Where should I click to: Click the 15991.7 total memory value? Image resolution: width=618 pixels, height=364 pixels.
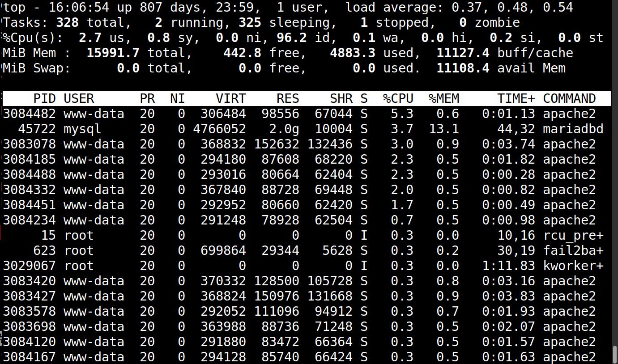point(113,53)
